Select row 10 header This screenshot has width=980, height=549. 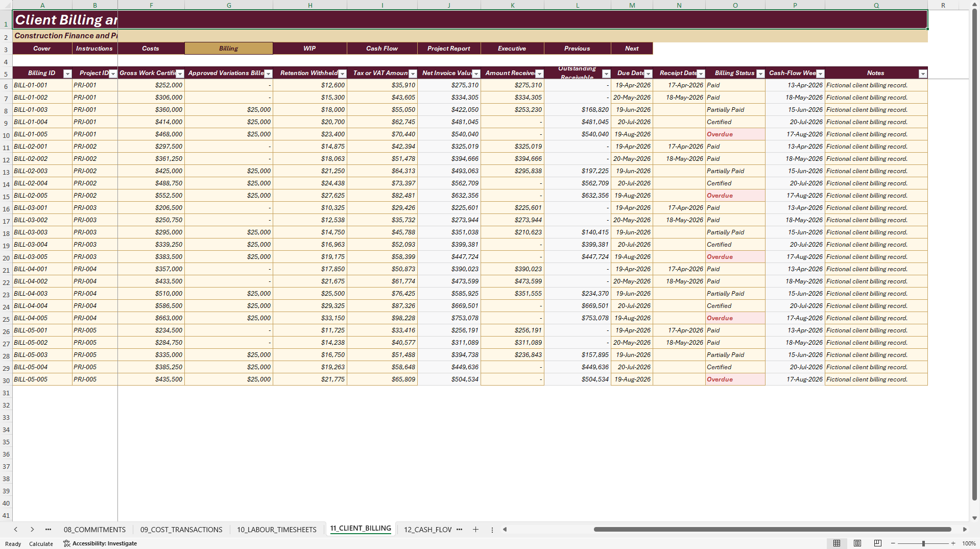(x=6, y=135)
